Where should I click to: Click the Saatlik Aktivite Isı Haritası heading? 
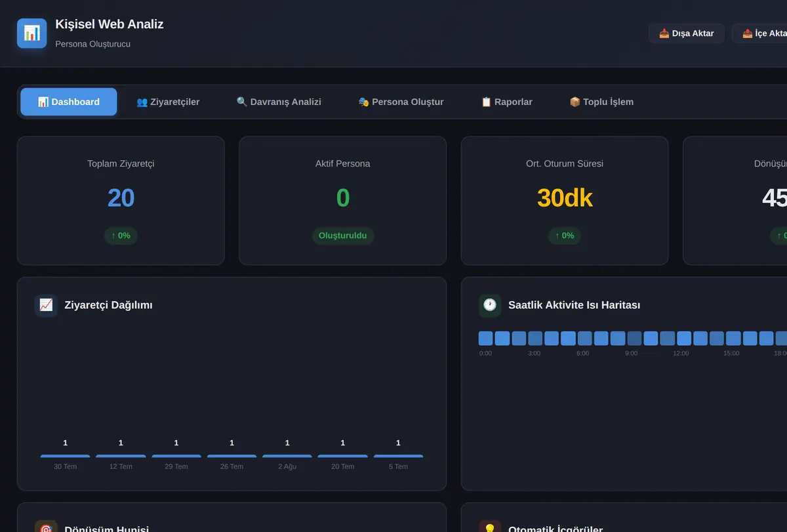pyautogui.click(x=575, y=305)
